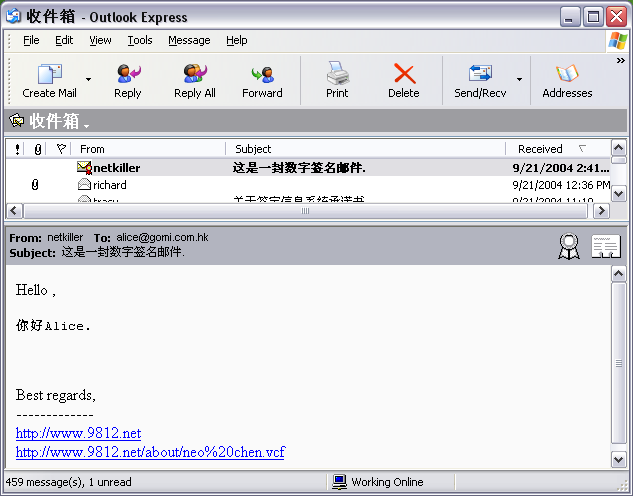Click the 你好Alice. line in message body
Screen dimensions: 633x496
click(53, 325)
